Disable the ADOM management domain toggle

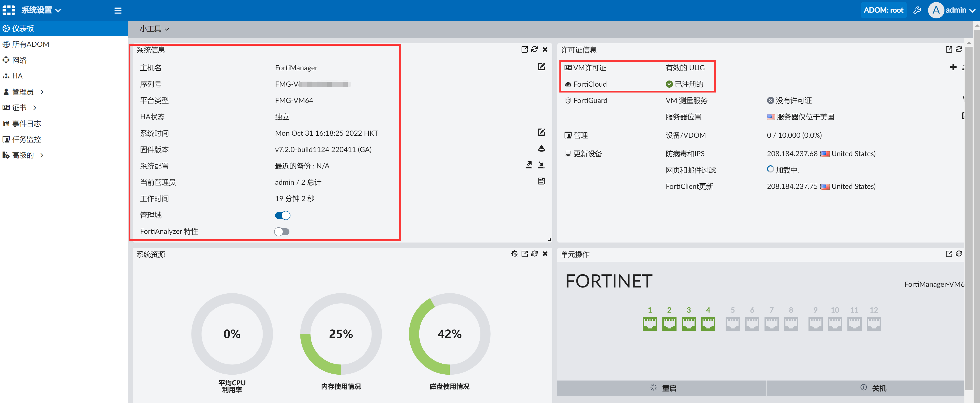[282, 216]
